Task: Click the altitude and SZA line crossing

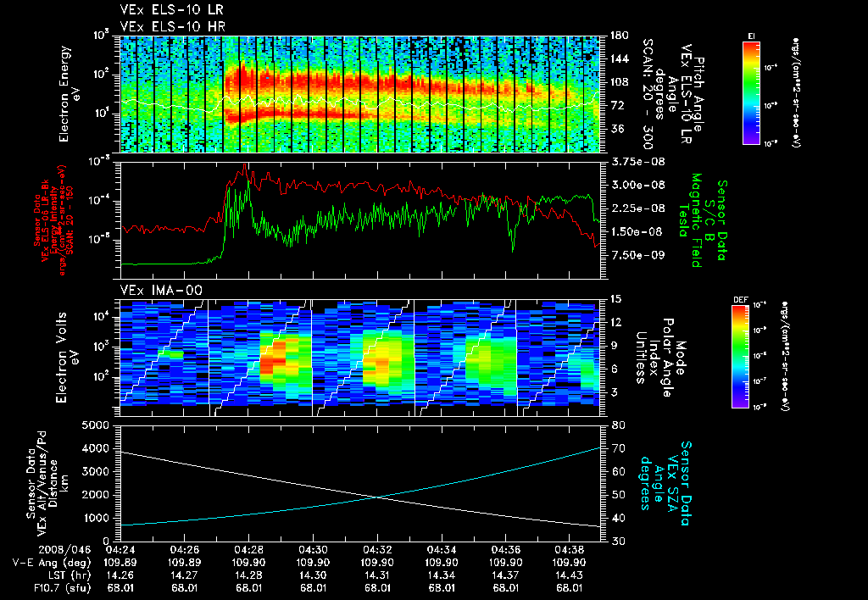Action: [x=377, y=497]
